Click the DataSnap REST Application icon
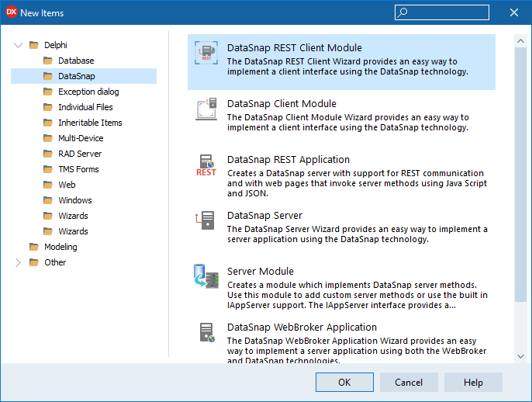This screenshot has width=532, height=402. pyautogui.click(x=206, y=166)
